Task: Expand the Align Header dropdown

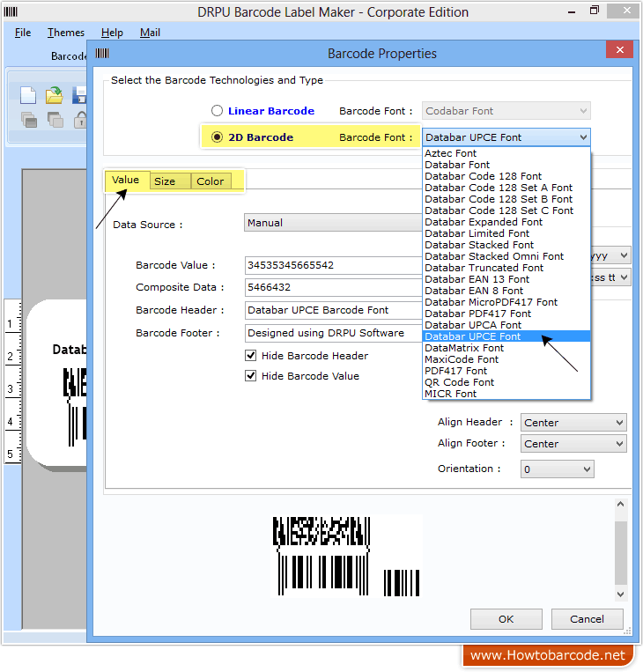Action: tap(573, 423)
